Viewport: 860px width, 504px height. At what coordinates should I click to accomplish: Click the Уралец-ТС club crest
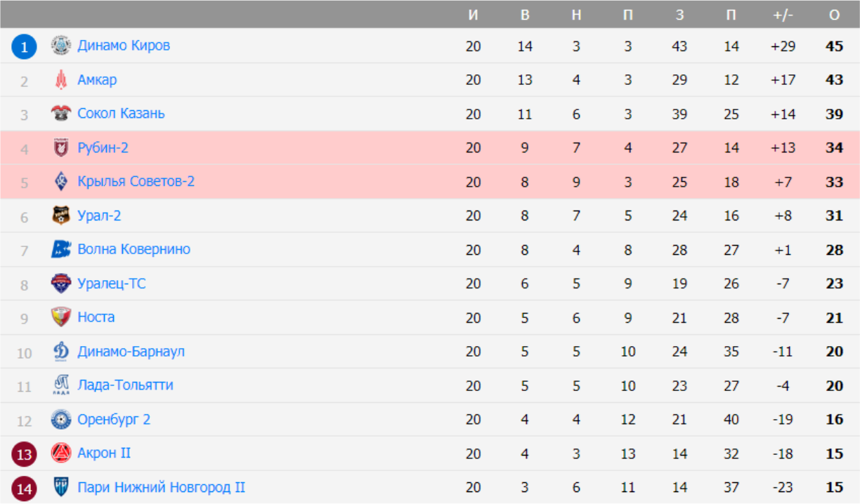tap(61, 284)
